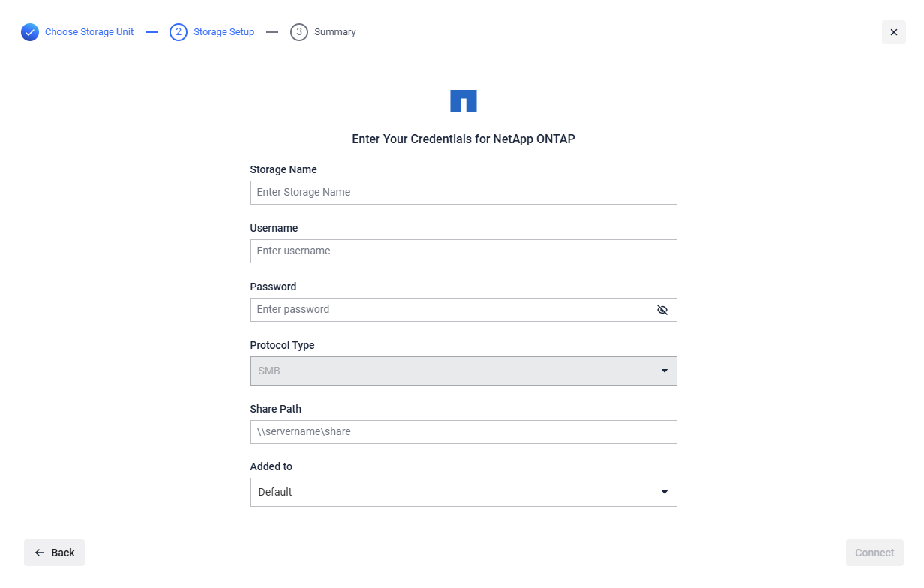This screenshot has height=588, width=924.
Task: Click the 'Protocol Type' label
Action: pyautogui.click(x=282, y=345)
